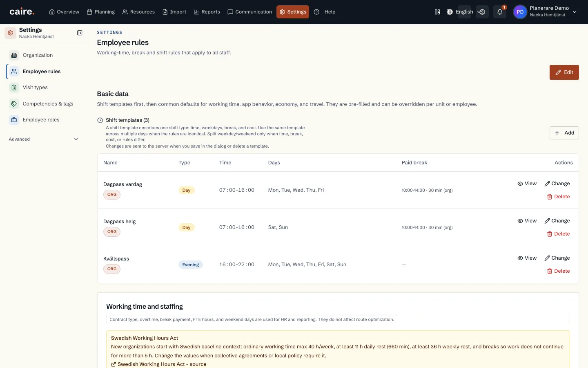The height and width of the screenshot is (368, 588).
Task: Change the Kvällspass template
Action: pyautogui.click(x=557, y=258)
